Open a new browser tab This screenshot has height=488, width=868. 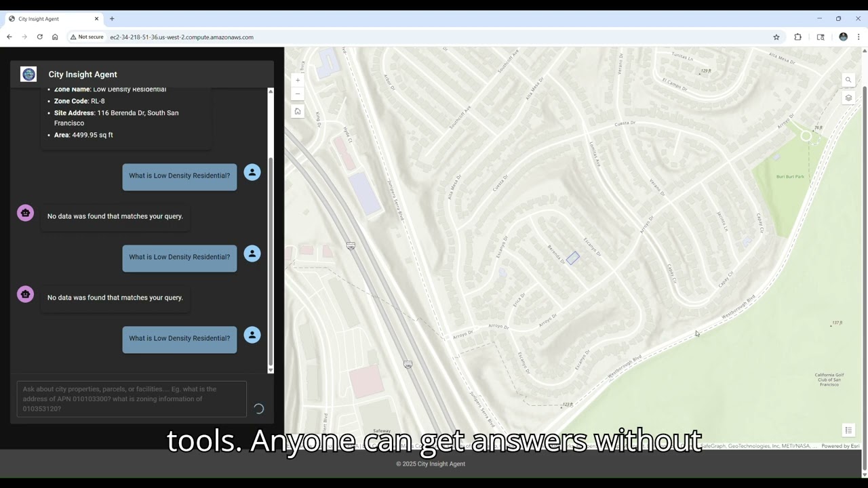click(x=112, y=19)
